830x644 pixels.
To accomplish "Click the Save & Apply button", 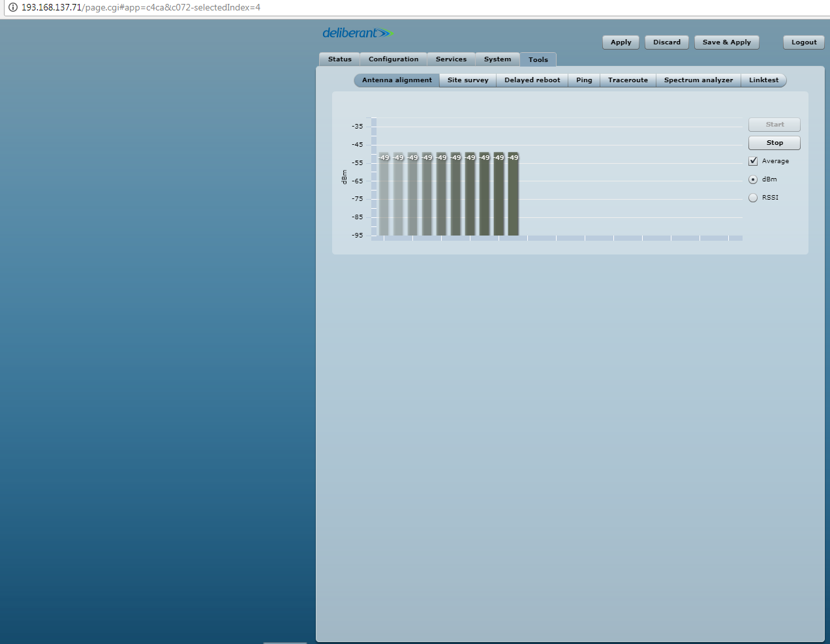I will pos(726,42).
